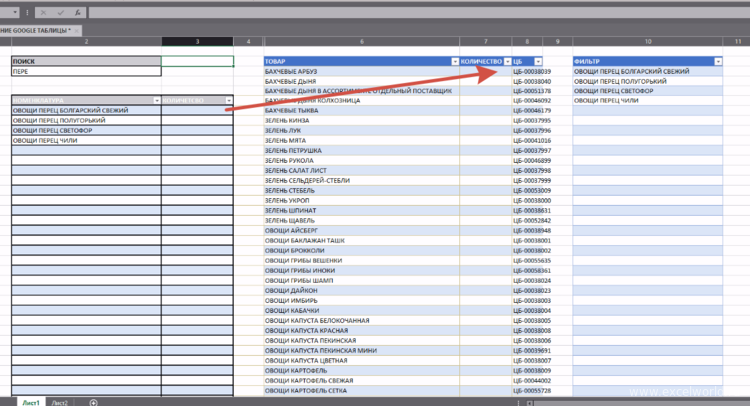
Task: Open the ТОВАР filter dropdown
Action: pos(455,61)
